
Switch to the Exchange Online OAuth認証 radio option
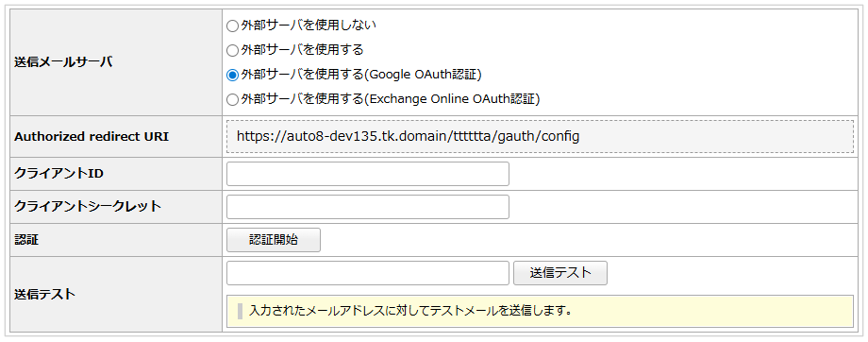click(x=232, y=100)
